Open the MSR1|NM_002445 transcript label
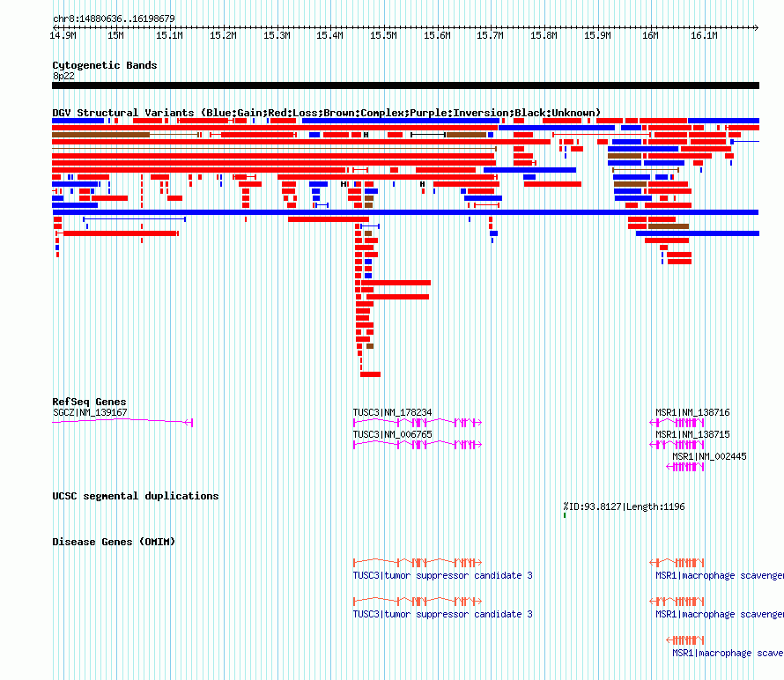This screenshot has height=680, width=784. pos(709,456)
